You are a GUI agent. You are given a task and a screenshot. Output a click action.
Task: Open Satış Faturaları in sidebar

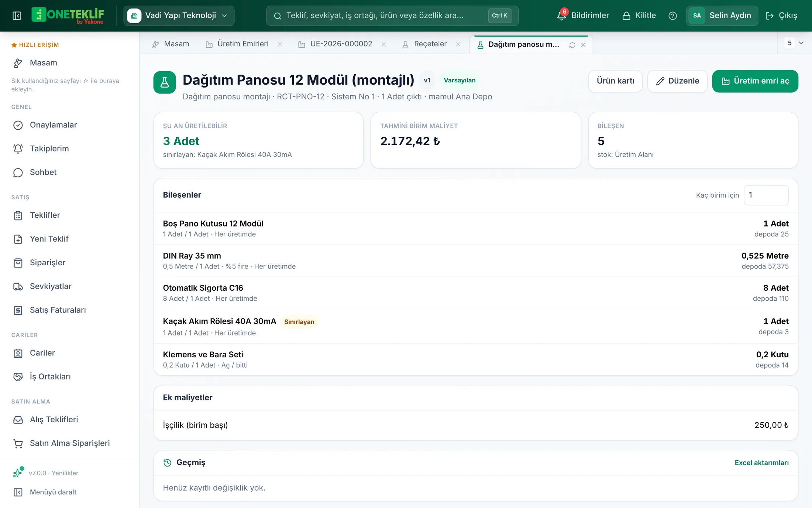point(69,310)
